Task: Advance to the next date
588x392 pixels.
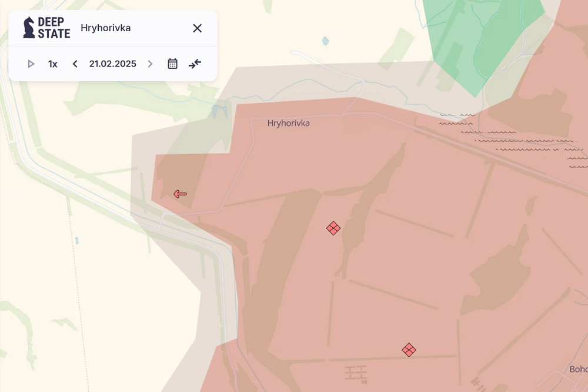Action: pos(150,64)
